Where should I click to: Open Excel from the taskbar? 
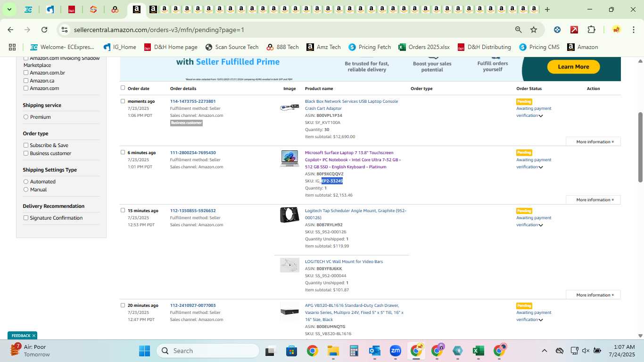(478, 351)
